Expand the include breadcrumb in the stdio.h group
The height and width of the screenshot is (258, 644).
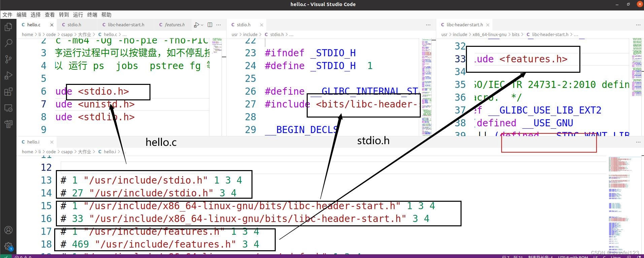250,35
